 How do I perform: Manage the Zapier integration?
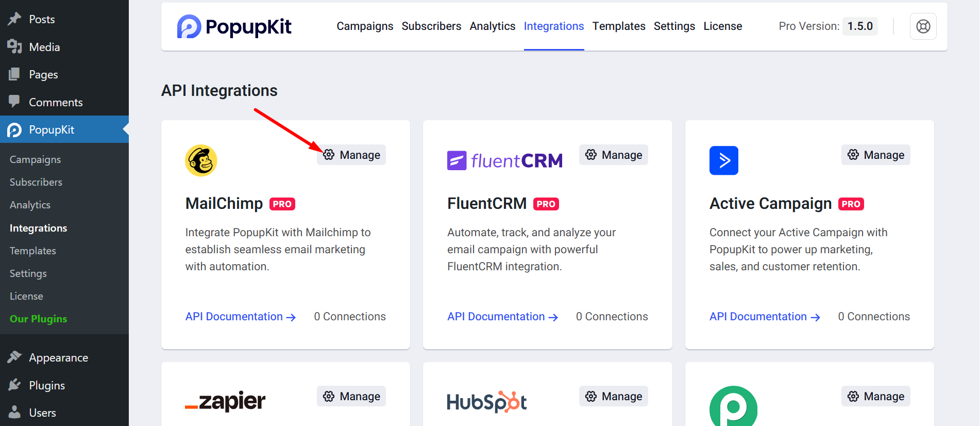[x=351, y=396]
